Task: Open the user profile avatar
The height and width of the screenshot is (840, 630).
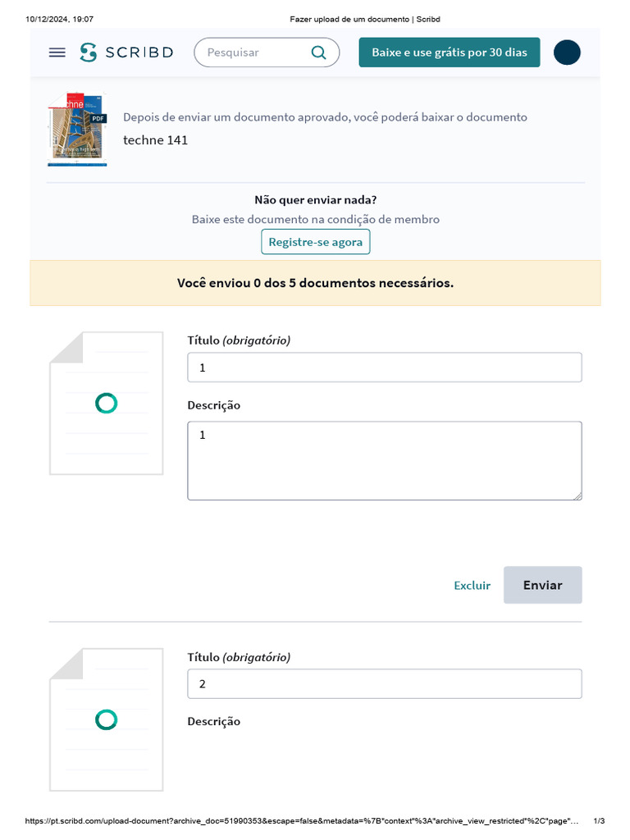Action: pos(567,52)
